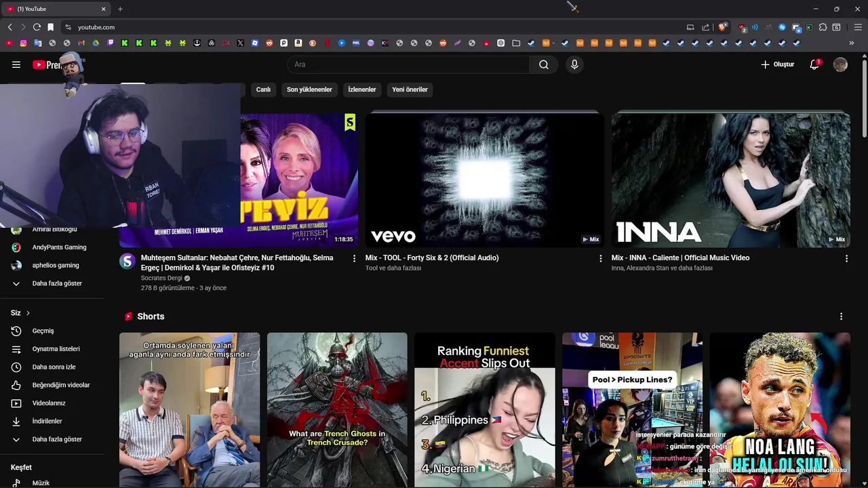Click into the Ara search field
The width and height of the screenshot is (868, 488).
(x=408, y=64)
